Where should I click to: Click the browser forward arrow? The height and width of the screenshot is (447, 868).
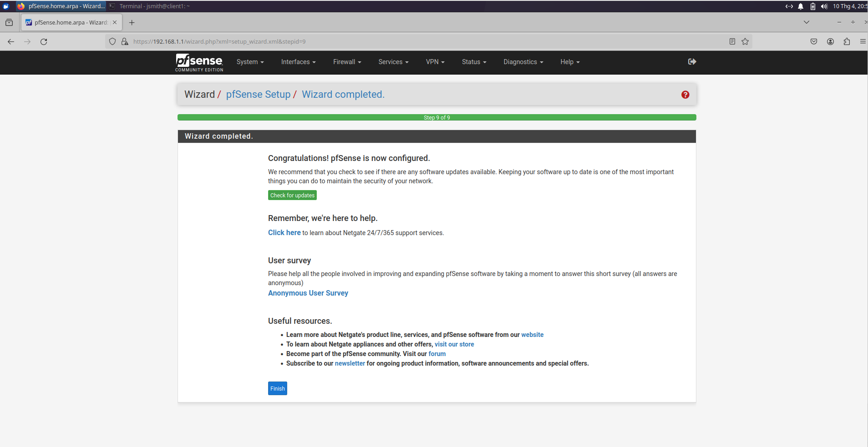[27, 41]
